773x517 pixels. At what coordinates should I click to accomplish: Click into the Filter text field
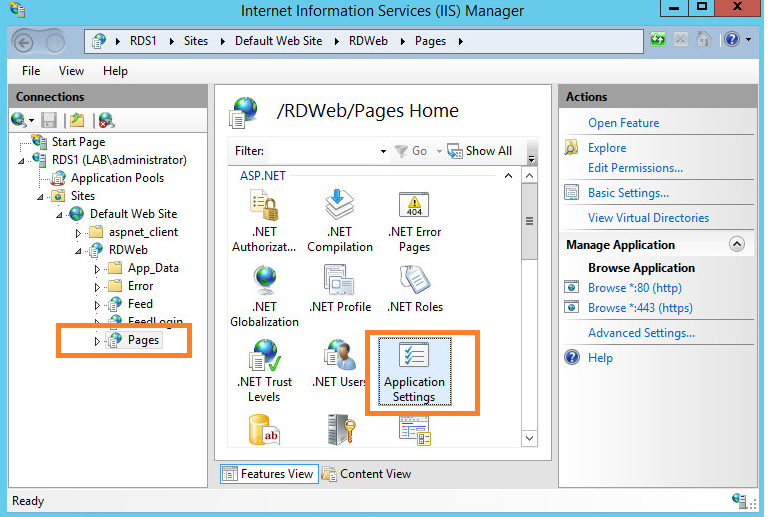coord(323,151)
